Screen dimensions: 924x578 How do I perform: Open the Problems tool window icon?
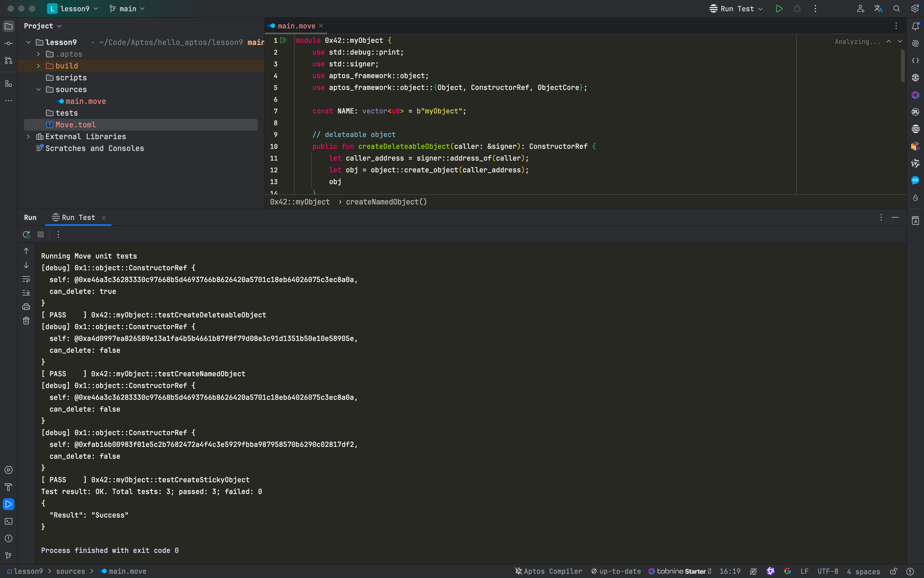point(8,539)
